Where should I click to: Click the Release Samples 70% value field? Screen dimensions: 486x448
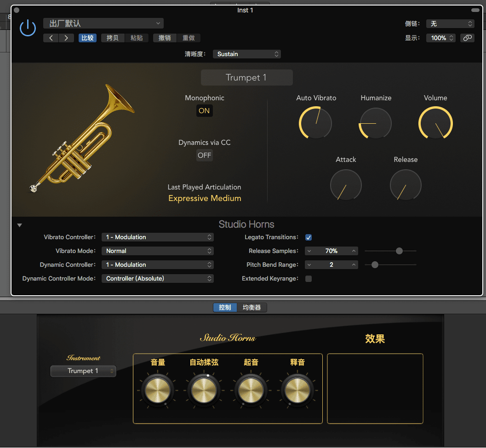click(332, 251)
